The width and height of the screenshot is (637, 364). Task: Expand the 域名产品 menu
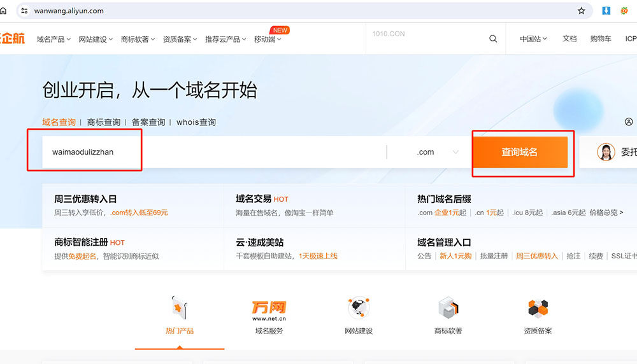[x=54, y=39]
